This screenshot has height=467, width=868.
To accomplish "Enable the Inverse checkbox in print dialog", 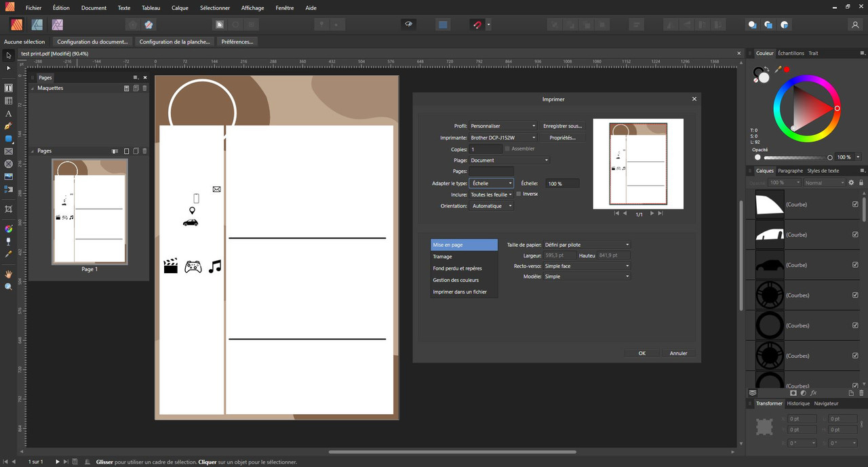I will coord(519,194).
